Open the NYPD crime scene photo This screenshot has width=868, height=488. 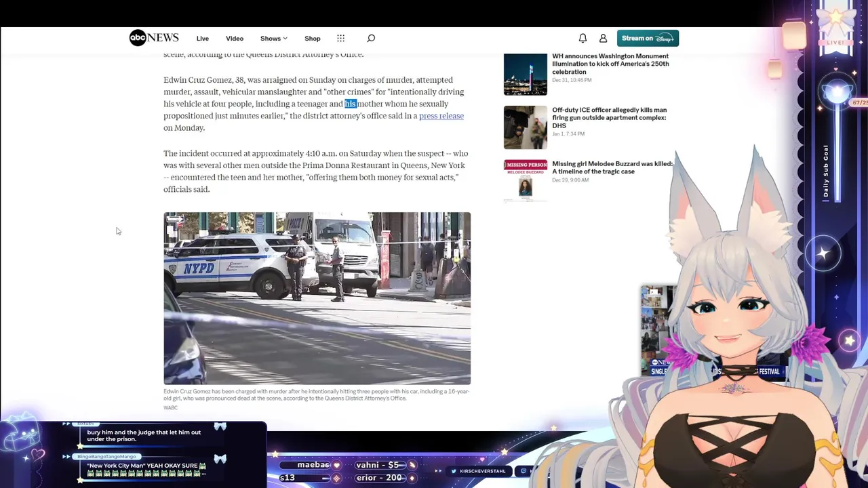tap(317, 298)
